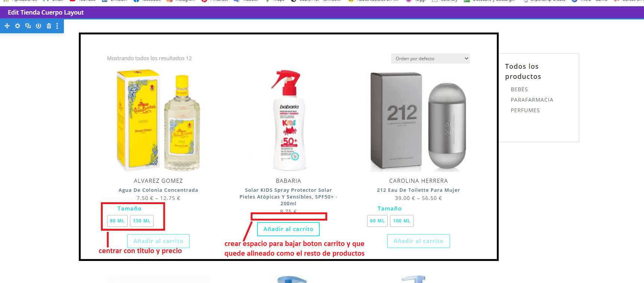Open the section more options dots
The image size is (644, 283).
(x=57, y=26)
